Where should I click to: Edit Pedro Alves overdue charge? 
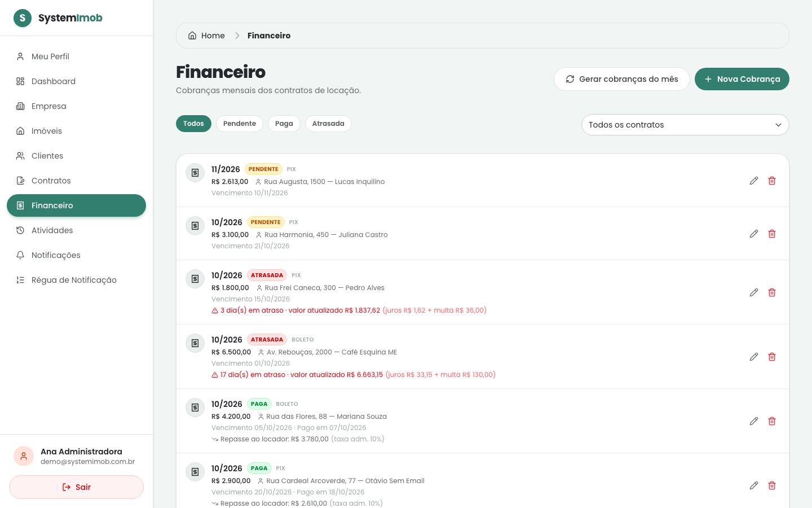point(754,292)
